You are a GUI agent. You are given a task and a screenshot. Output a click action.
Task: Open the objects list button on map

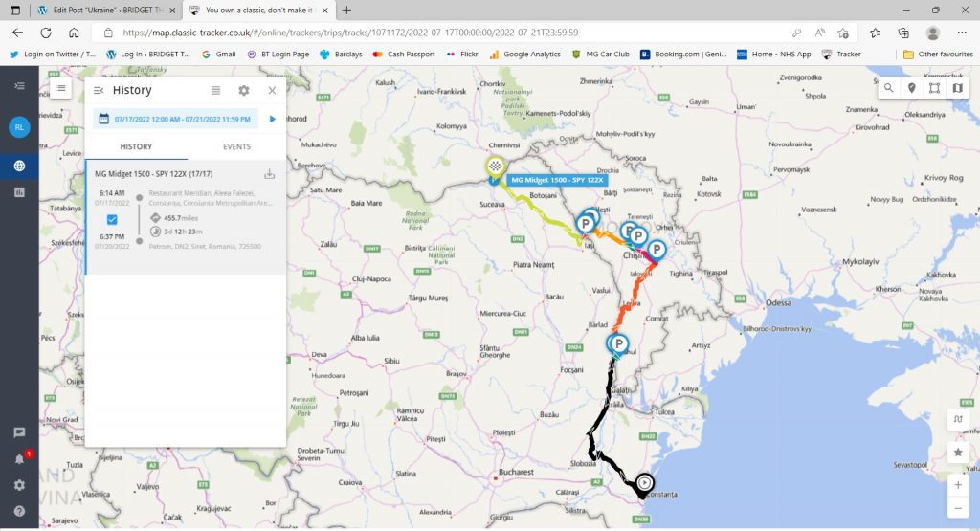pos(60,88)
